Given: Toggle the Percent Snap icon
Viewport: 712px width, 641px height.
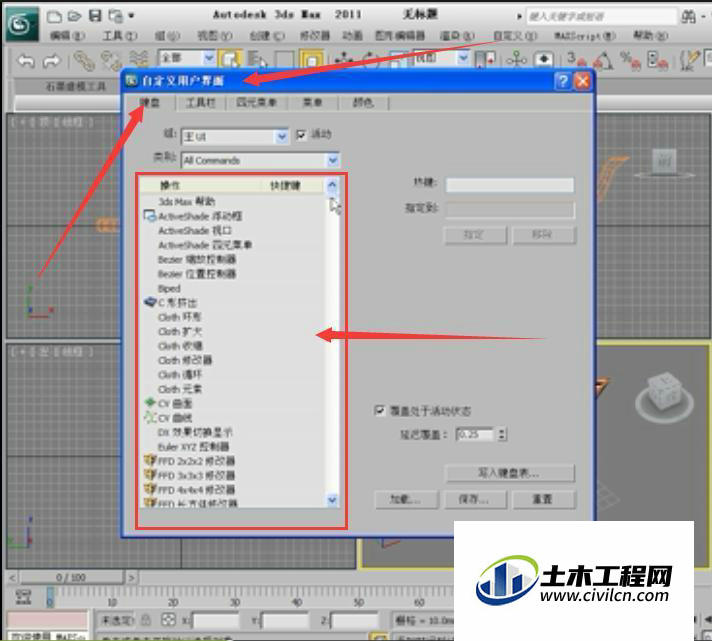Looking at the screenshot, I should click(630, 60).
